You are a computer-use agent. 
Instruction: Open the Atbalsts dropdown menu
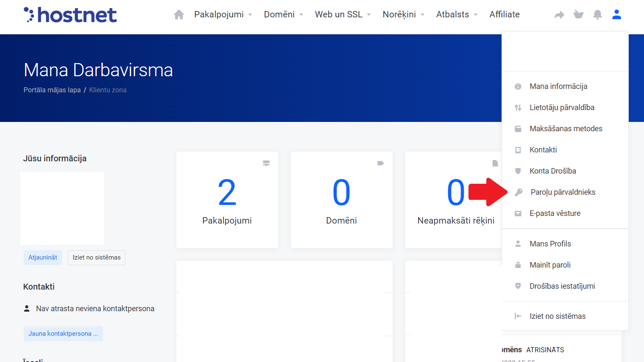tap(457, 14)
